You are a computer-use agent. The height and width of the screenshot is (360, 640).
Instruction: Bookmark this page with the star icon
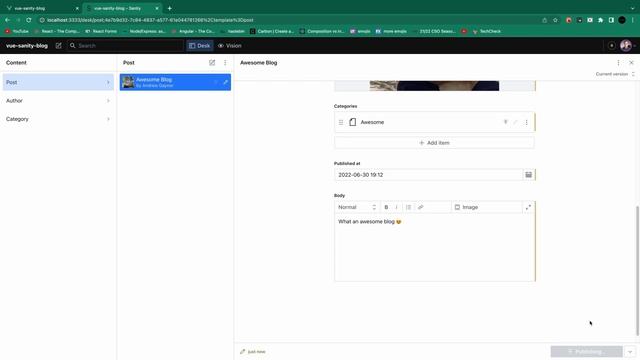[x=555, y=20]
